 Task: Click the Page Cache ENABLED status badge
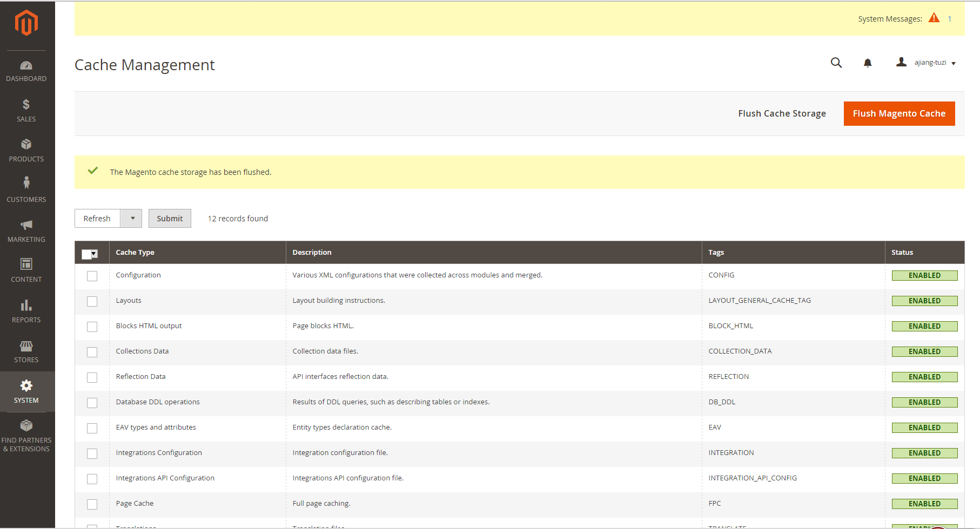(924, 504)
